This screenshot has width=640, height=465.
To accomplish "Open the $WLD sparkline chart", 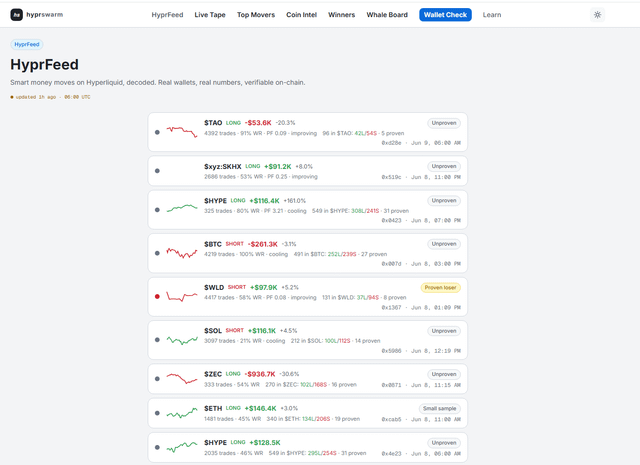I will tap(182, 296).
